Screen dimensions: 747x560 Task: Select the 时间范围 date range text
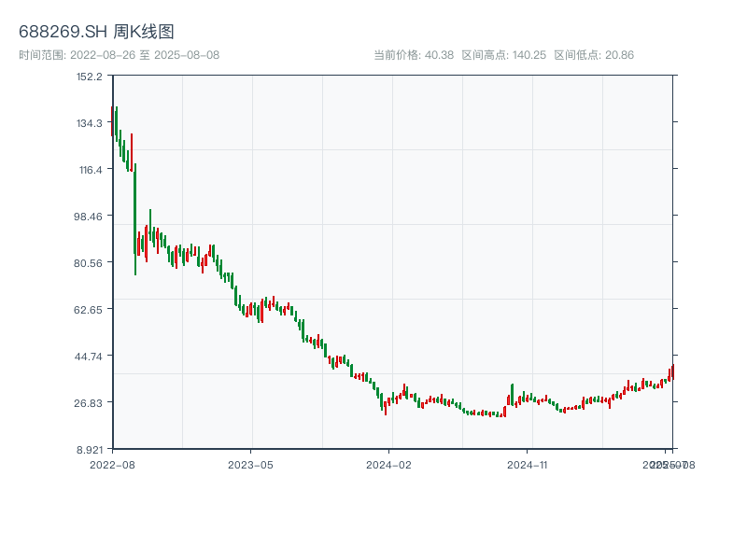[119, 55]
